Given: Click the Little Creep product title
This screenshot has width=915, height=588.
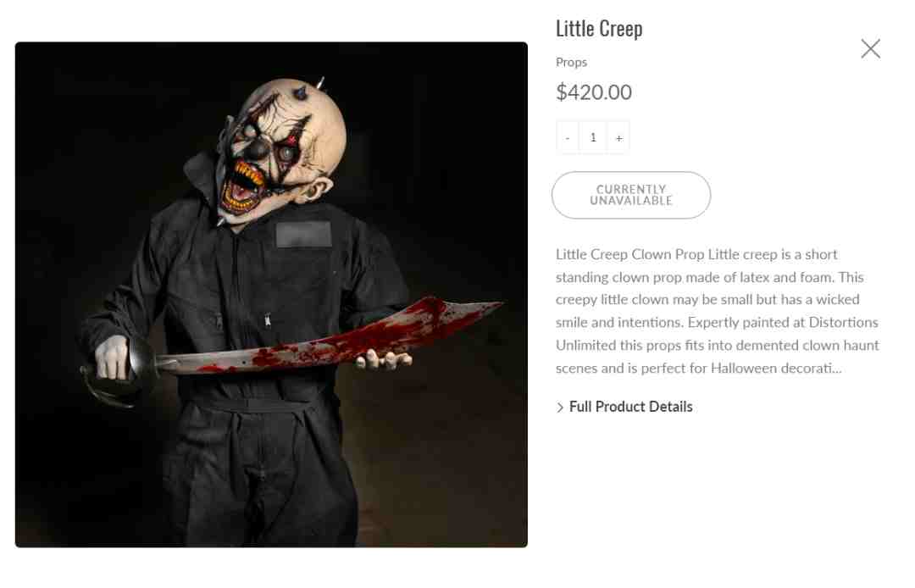Looking at the screenshot, I should pos(599,29).
